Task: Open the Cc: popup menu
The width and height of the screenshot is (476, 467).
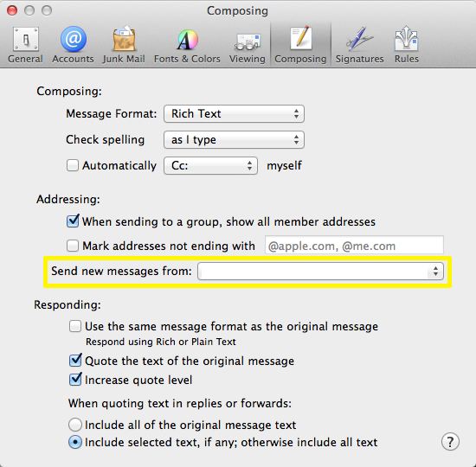Action: 210,165
